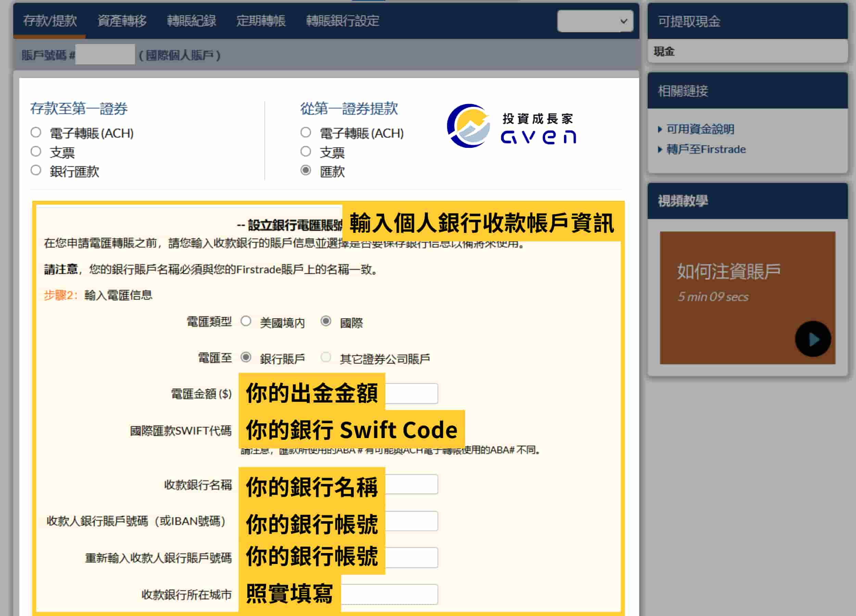Click the 電匯金額 ($) input field
The image size is (856, 616).
click(x=411, y=394)
